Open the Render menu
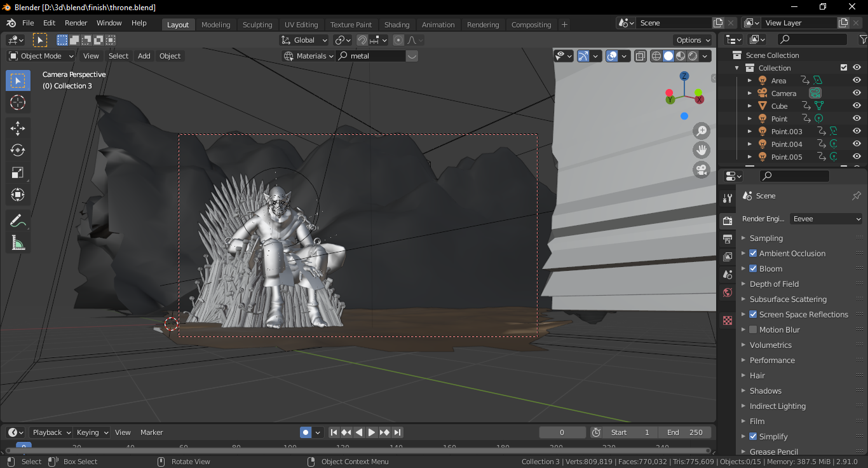The width and height of the screenshot is (868, 468). click(x=76, y=23)
